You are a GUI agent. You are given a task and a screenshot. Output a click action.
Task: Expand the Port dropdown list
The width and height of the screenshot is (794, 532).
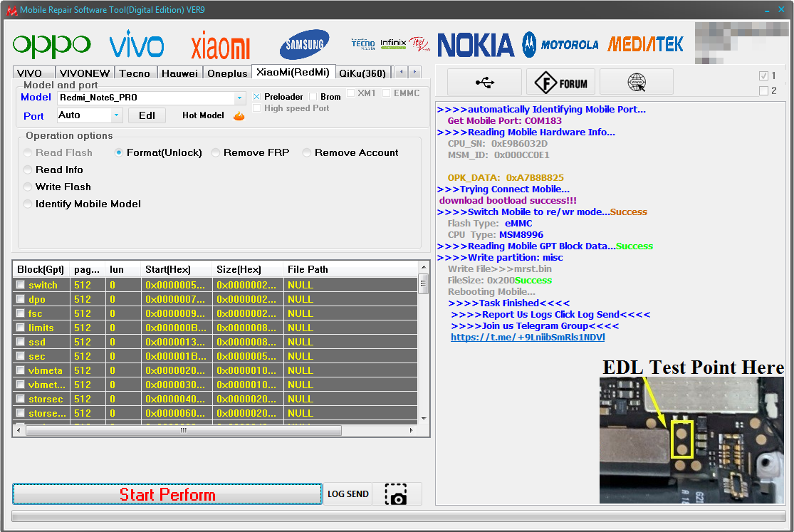click(117, 115)
